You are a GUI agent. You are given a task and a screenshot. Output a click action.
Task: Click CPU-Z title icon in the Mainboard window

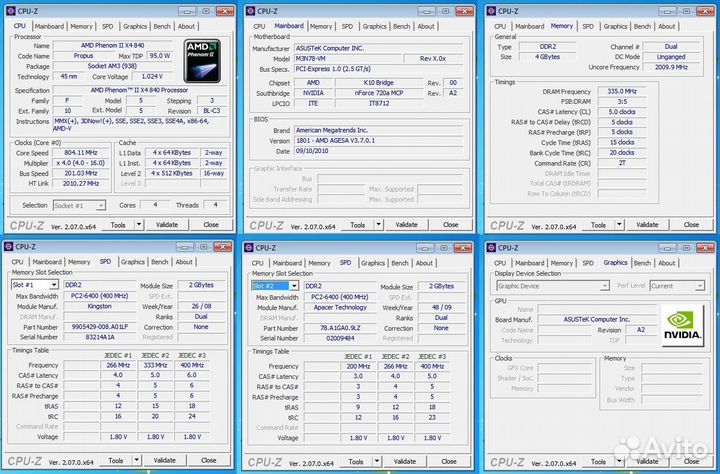click(250, 11)
